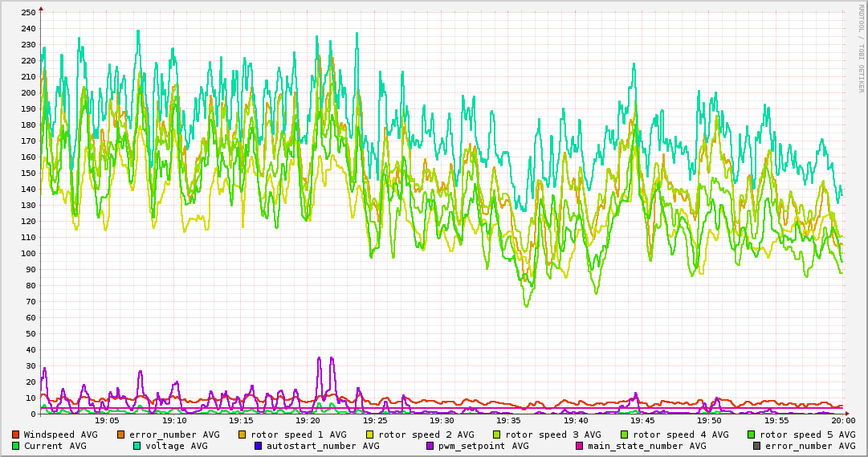This screenshot has width=868, height=457.
Task: Click the 250 value on vertical axis
Action: pyautogui.click(x=28, y=13)
